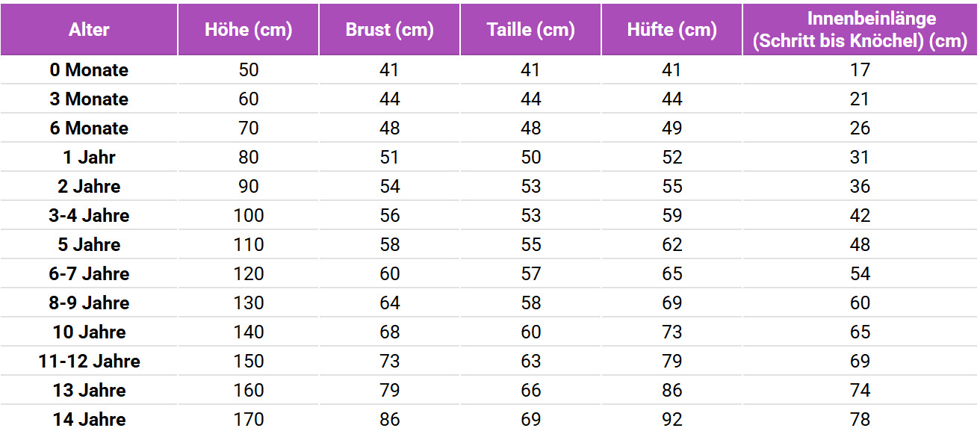Image resolution: width=980 pixels, height=434 pixels.
Task: Select the Höhe (cm) header cell
Action: pos(249,30)
